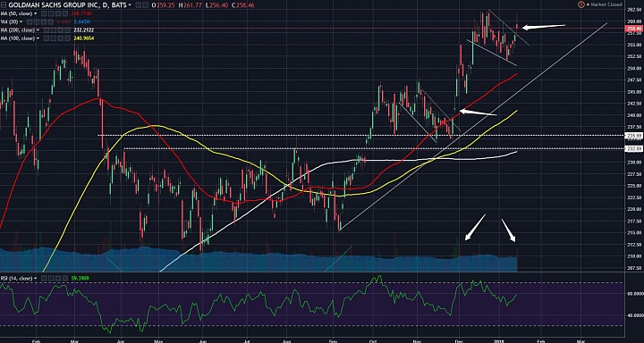Open format settings for MA (100, close)
Image resolution: width=644 pixels, height=343 pixels.
(x=54, y=38)
